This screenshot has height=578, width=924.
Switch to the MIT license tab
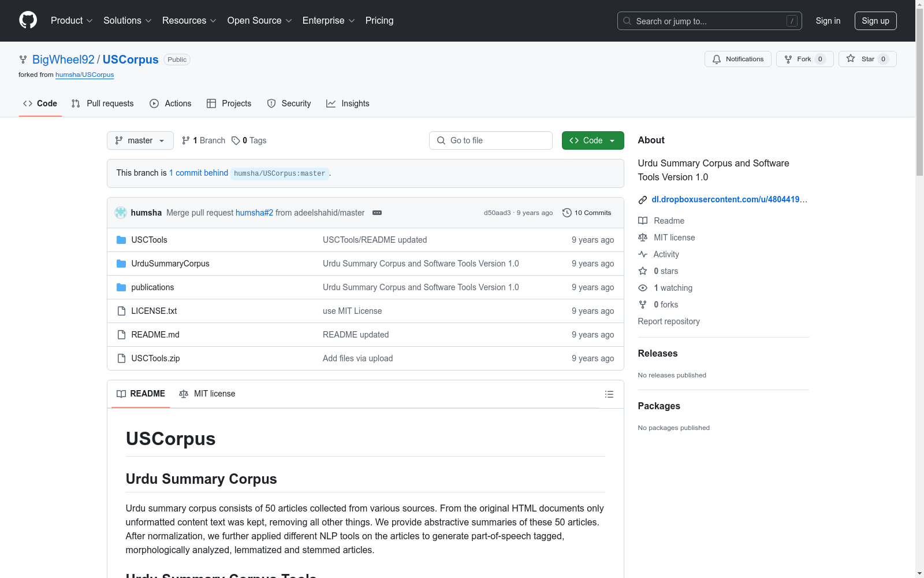pyautogui.click(x=207, y=394)
